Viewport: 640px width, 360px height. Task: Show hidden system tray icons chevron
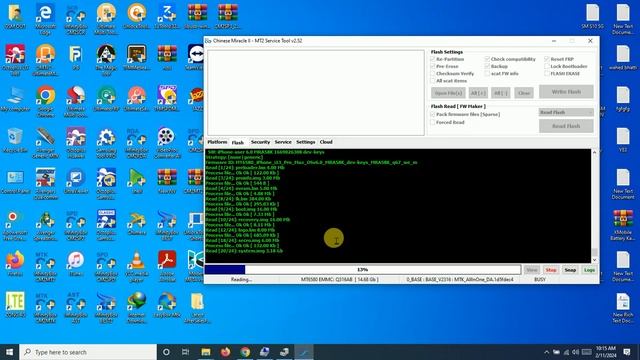[x=547, y=352]
